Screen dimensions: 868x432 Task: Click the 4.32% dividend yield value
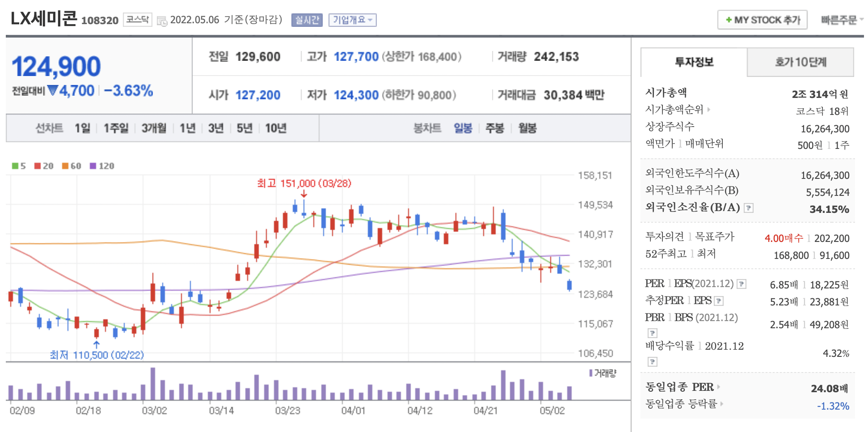pos(836,353)
